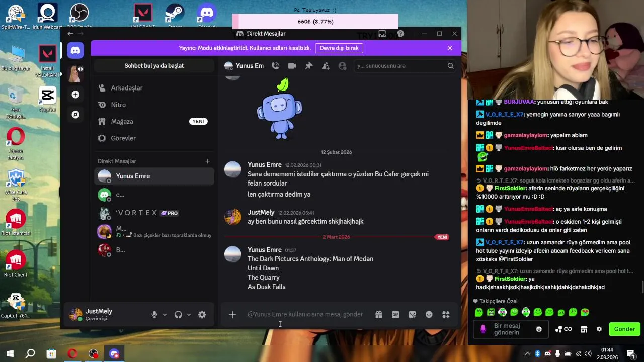
Task: Pick the angry green follower emote
Action: pyautogui.click(x=491, y=312)
